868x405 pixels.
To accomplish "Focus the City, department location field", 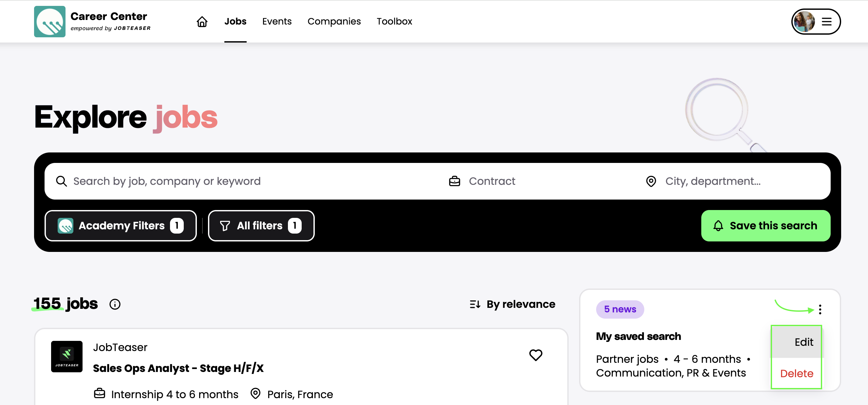I will (x=713, y=181).
